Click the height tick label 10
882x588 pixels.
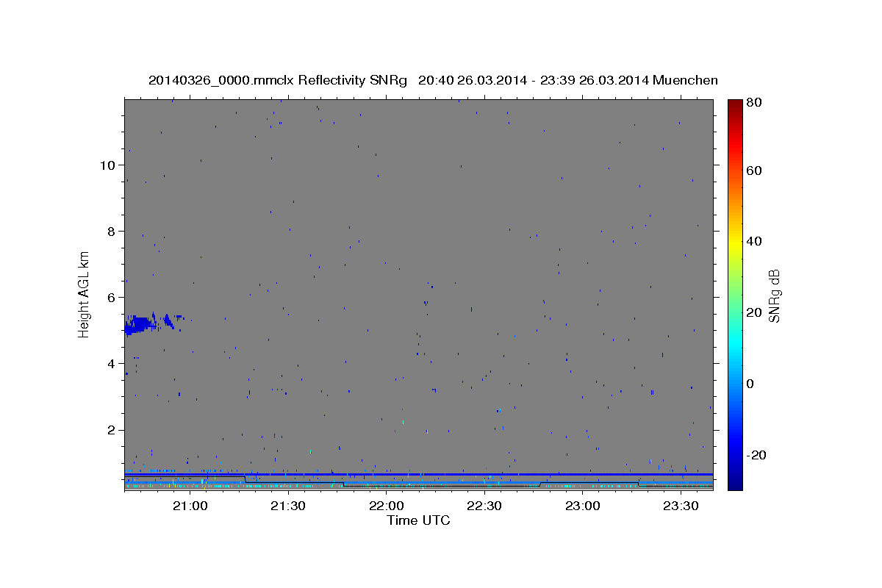click(x=107, y=165)
